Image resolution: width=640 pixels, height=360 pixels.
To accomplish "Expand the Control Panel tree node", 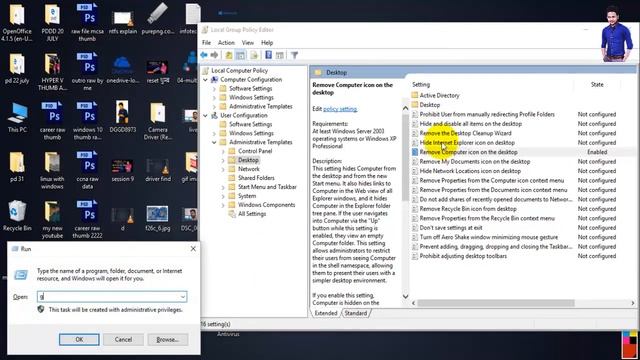I will click(x=223, y=151).
